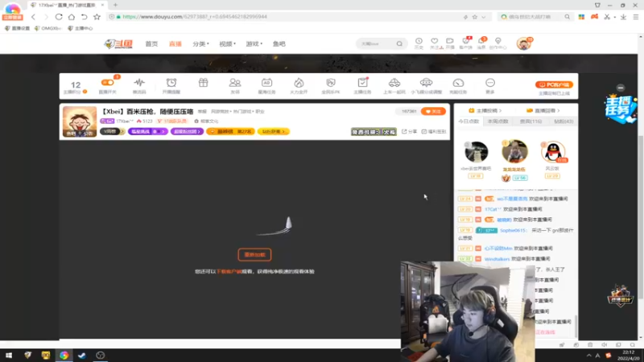Viewport: 644px width, 362px height.
Task: Click the start-streaming icon in the header
Action: point(450,43)
